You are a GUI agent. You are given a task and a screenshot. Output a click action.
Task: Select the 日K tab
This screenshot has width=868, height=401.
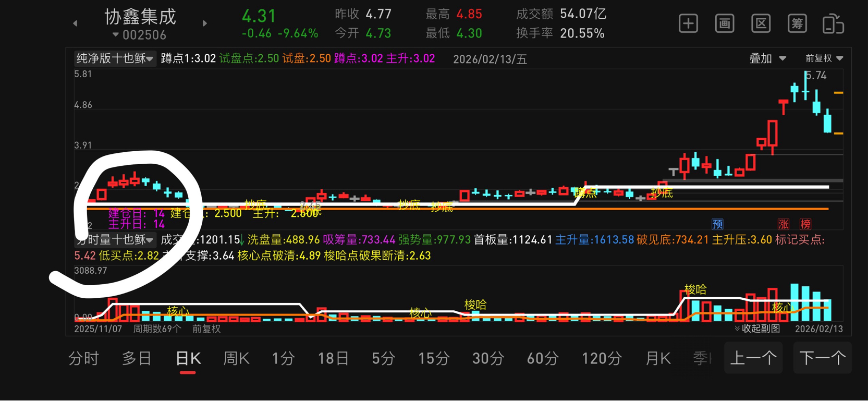pos(188,359)
